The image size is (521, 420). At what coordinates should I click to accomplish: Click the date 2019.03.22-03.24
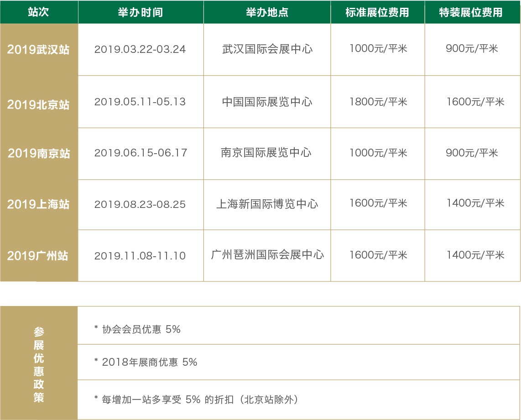pyautogui.click(x=140, y=49)
